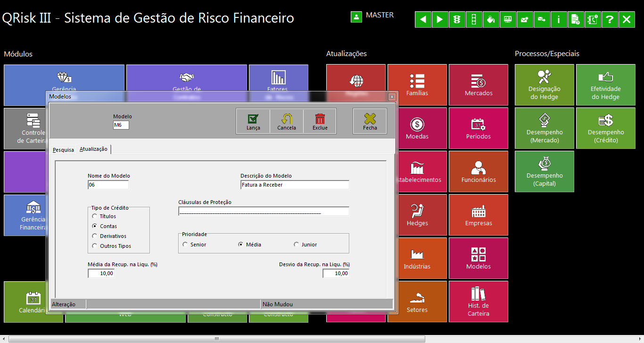Click the information 'i' toolbar icon
644x343 pixels.
coord(559,19)
